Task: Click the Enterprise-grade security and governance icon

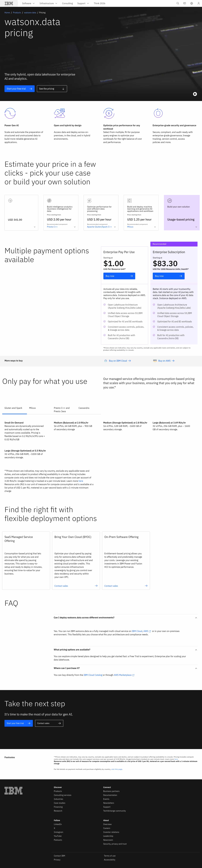Action: click(x=158, y=113)
